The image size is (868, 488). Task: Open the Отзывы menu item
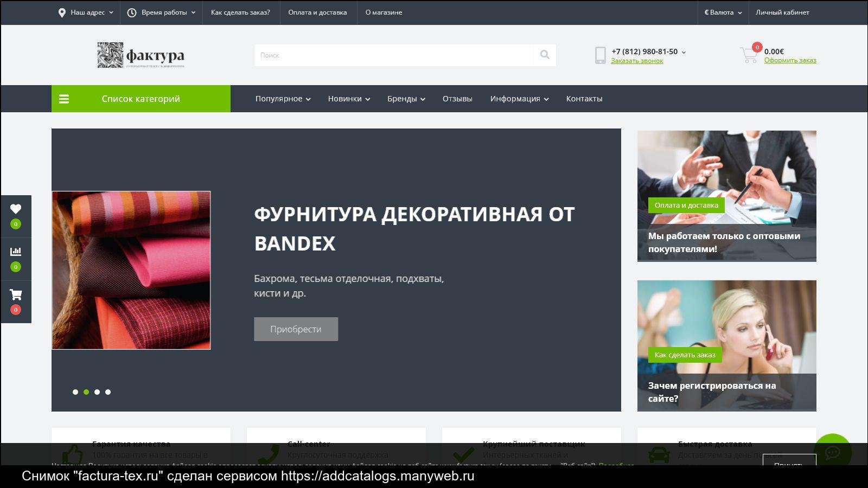click(x=457, y=99)
